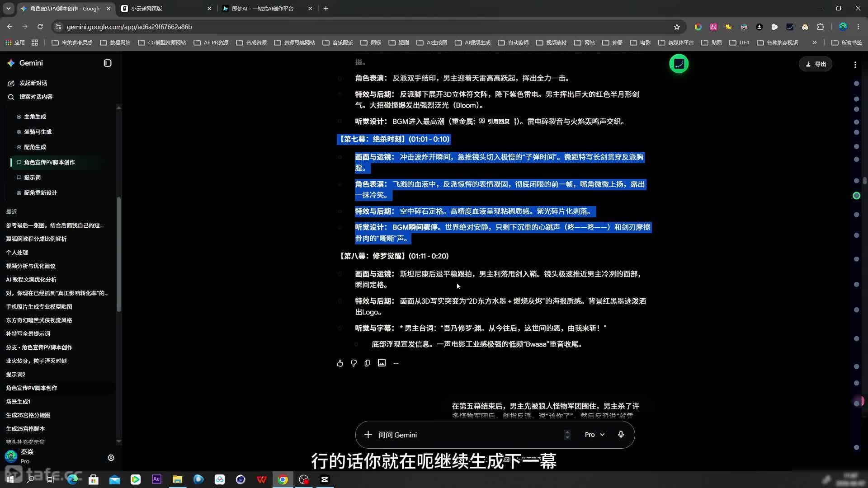Go back in browser history
Screen dimensions: 868x488
[9, 27]
